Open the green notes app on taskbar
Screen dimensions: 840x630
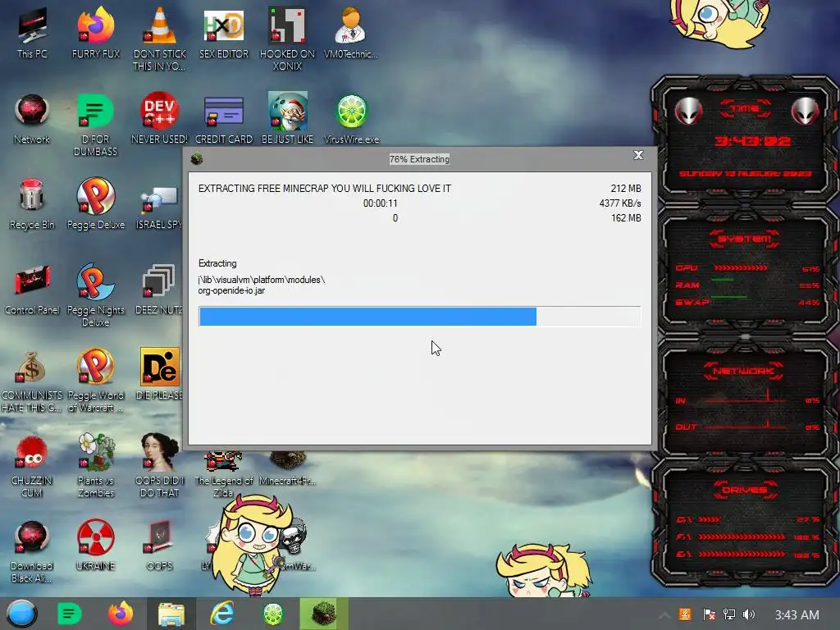(69, 614)
